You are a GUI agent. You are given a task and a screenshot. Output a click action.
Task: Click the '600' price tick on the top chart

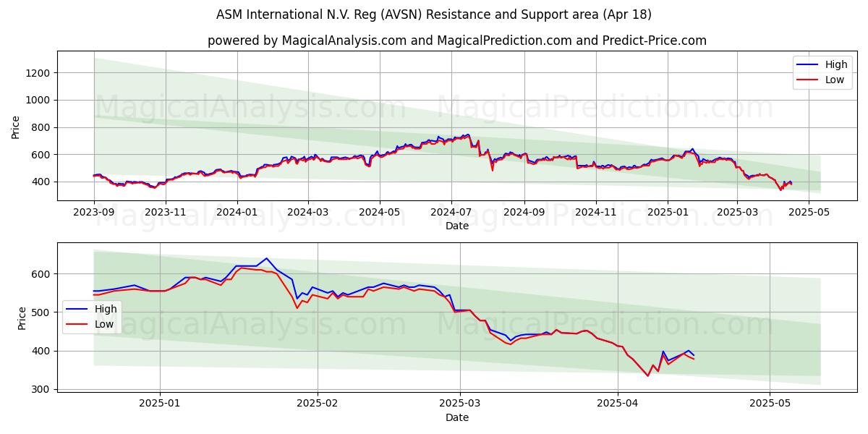point(42,155)
